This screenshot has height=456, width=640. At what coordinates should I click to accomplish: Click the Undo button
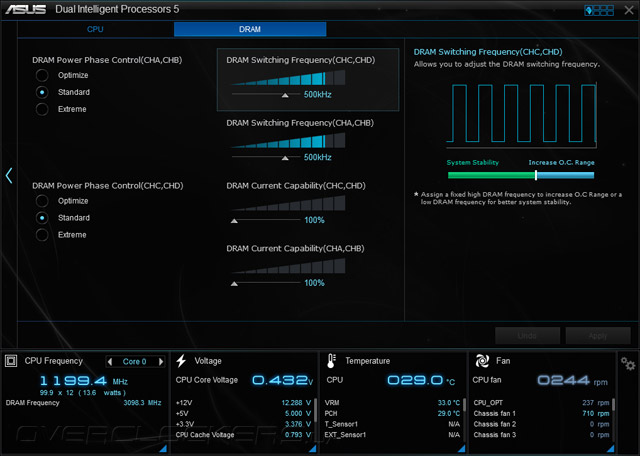(x=527, y=336)
